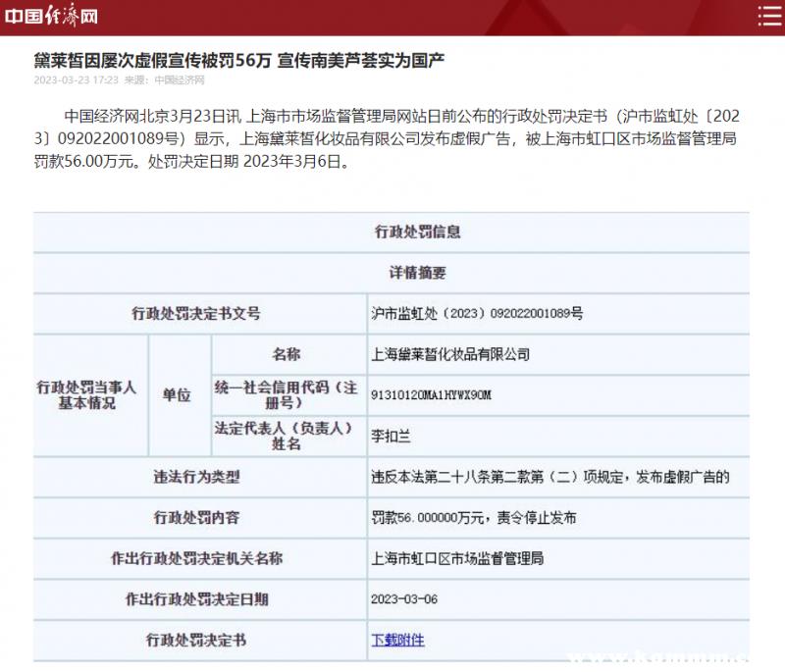
Task: Open the hamburger menu icon
Action: click(x=768, y=16)
